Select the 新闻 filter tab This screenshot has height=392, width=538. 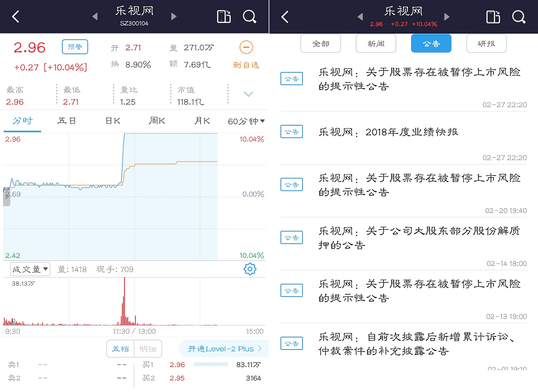[x=376, y=43]
